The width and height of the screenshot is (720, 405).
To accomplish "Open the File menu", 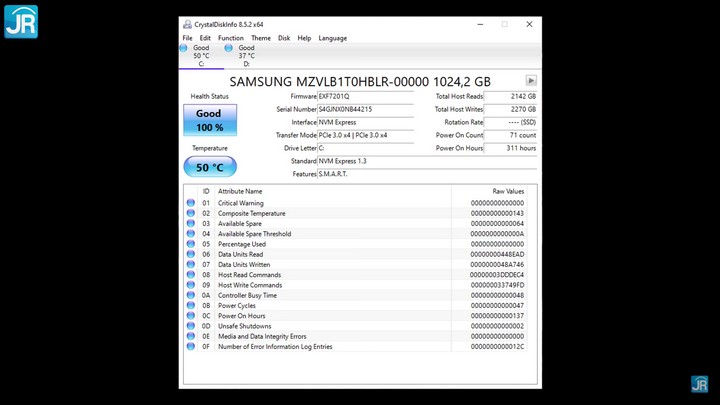I will tap(187, 38).
